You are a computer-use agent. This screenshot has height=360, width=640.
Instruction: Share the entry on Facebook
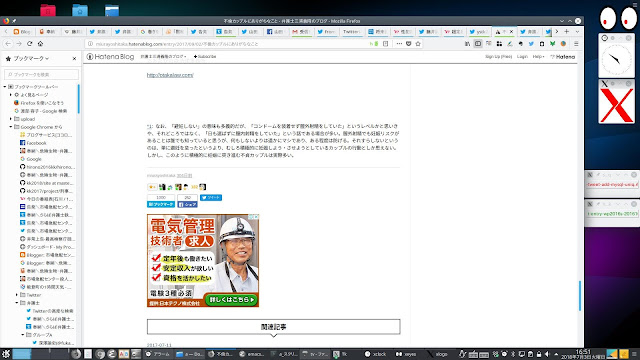click(x=187, y=204)
